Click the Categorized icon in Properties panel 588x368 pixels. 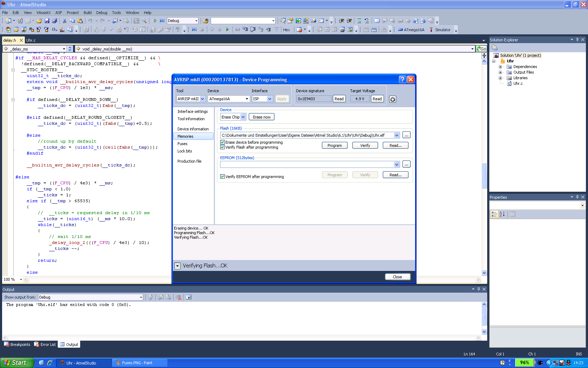coord(494,214)
